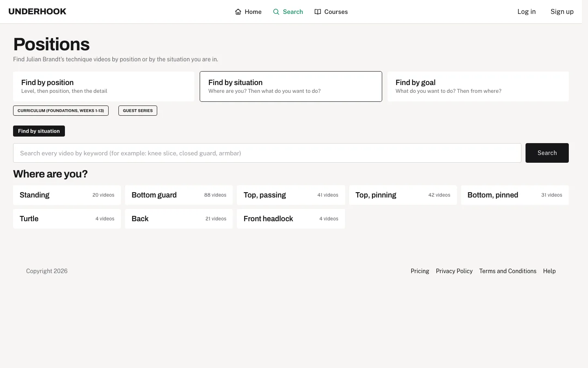
Task: Click the Where are you? heading
Action: pos(50,174)
